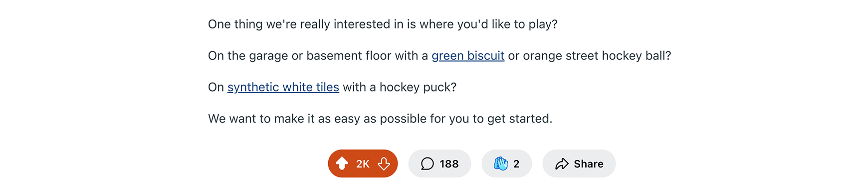Click the award count of 2
The width and height of the screenshot is (868, 191).
(x=516, y=163)
